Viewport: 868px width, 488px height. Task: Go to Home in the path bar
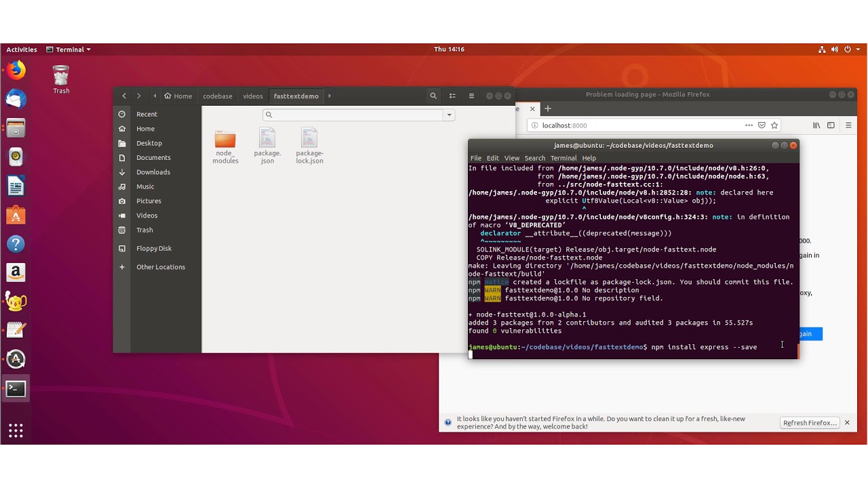pos(178,96)
